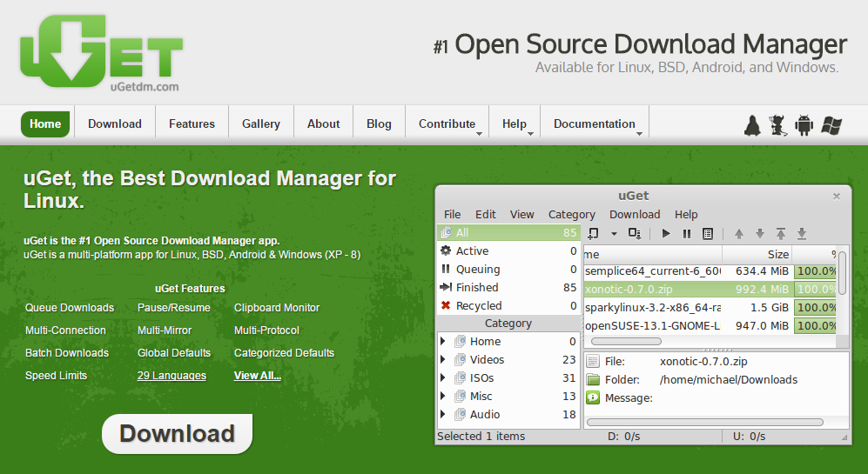The height and width of the screenshot is (474, 868).
Task: Select the Active status gear icon
Action: point(446,250)
